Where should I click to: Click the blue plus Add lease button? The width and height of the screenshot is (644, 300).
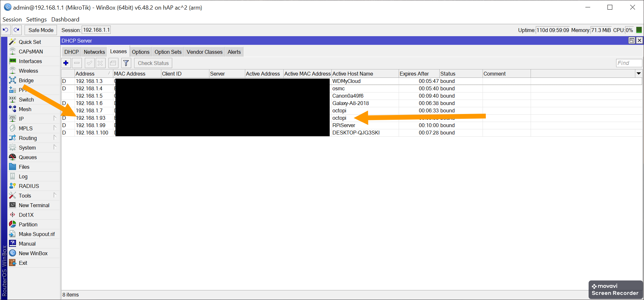pyautogui.click(x=66, y=63)
